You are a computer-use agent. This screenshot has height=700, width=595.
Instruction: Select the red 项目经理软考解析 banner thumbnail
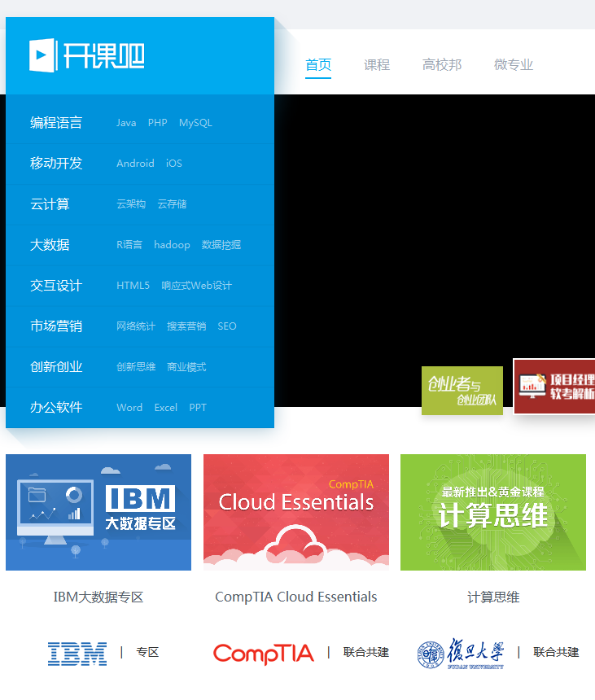(555, 387)
